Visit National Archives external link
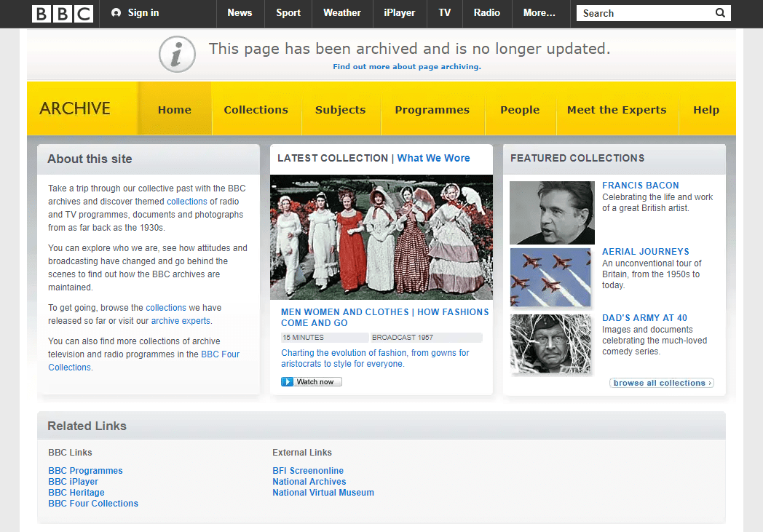The height and width of the screenshot is (532, 763). pos(309,482)
